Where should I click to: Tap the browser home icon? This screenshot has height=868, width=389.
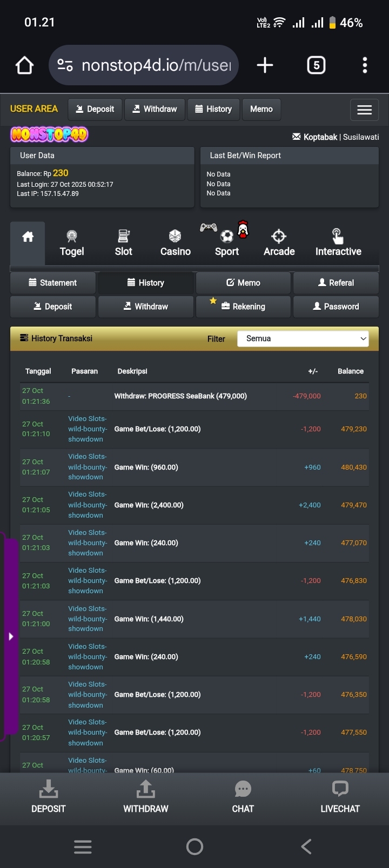tap(25, 66)
